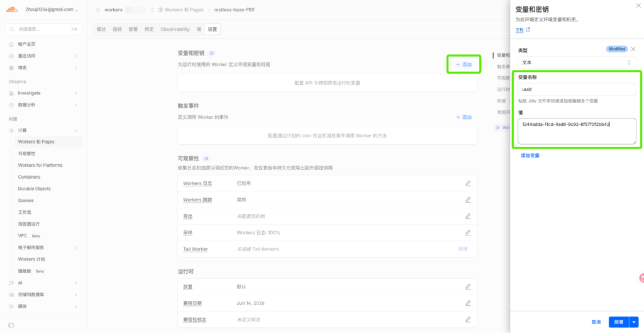Expand Investigate sidebar item
Image resolution: width=644 pixels, height=333 pixels.
[x=43, y=93]
